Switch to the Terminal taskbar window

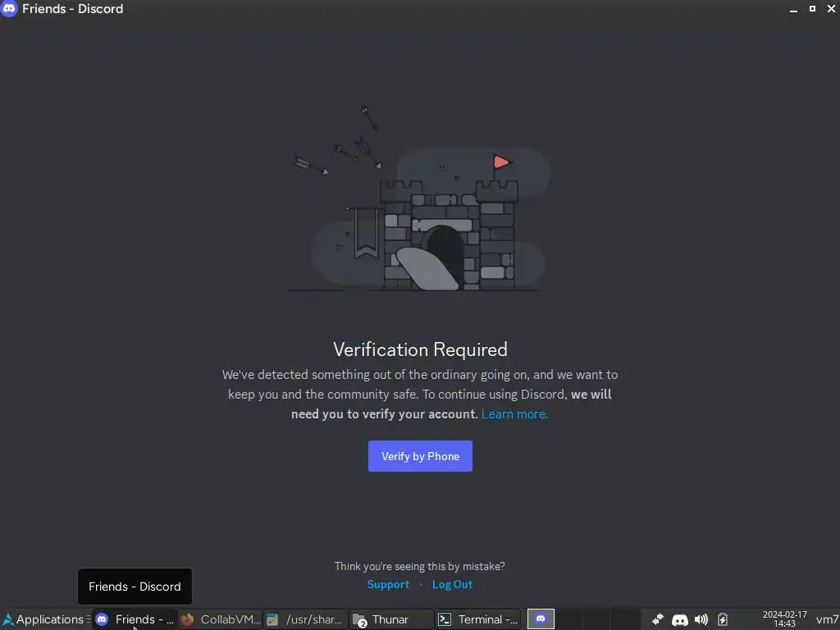tap(477, 619)
